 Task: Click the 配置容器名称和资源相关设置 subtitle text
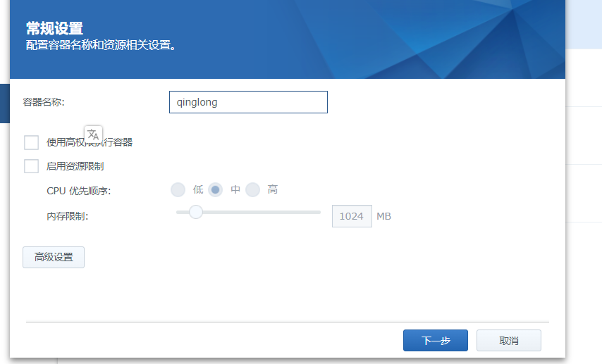pos(101,45)
